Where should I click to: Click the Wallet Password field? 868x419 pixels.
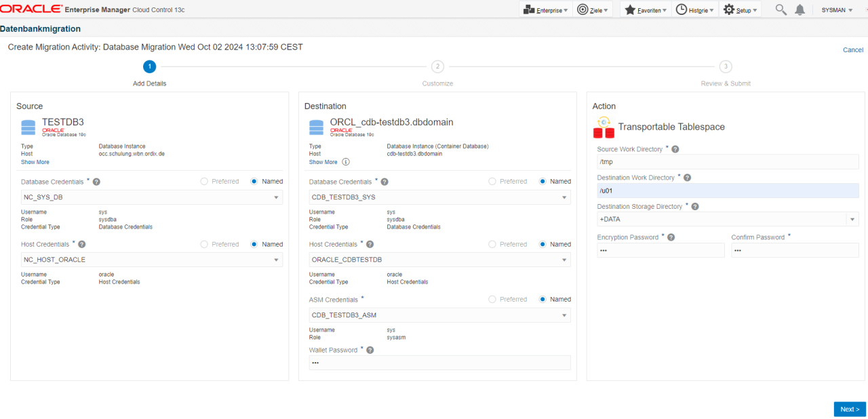[x=439, y=363]
